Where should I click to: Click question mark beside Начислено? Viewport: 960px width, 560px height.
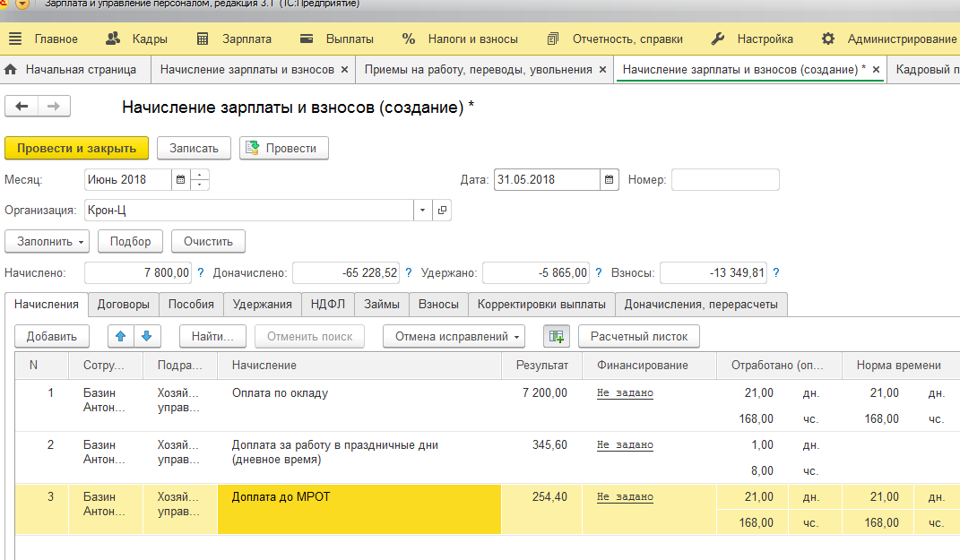pos(200,273)
